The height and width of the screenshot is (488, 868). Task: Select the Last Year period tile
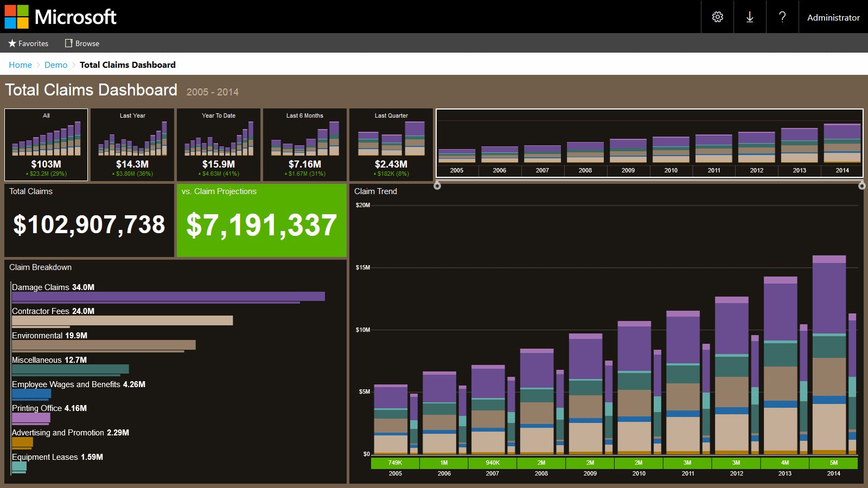tap(132, 145)
